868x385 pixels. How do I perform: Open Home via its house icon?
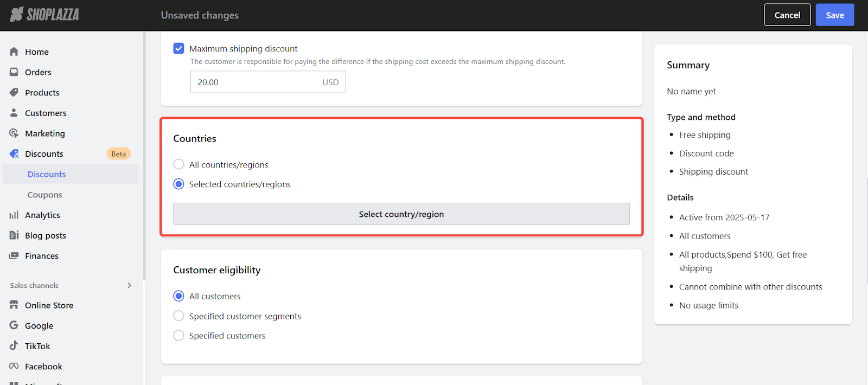click(14, 52)
